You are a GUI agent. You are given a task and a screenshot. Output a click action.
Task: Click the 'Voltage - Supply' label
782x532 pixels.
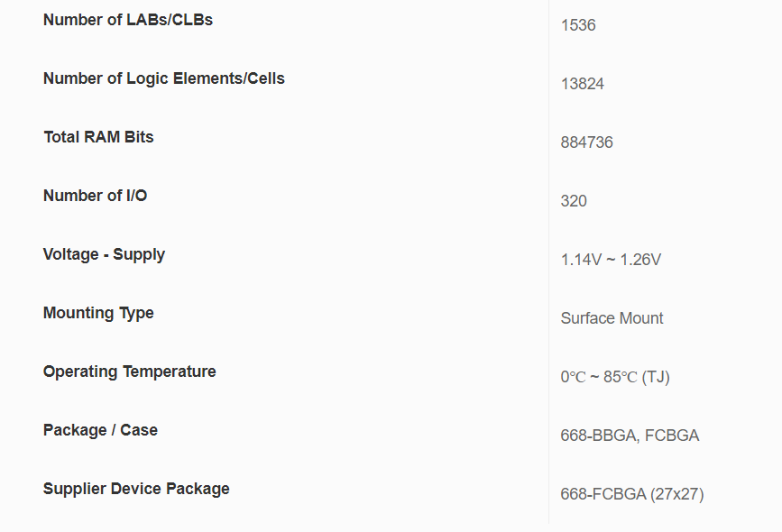coord(104,254)
